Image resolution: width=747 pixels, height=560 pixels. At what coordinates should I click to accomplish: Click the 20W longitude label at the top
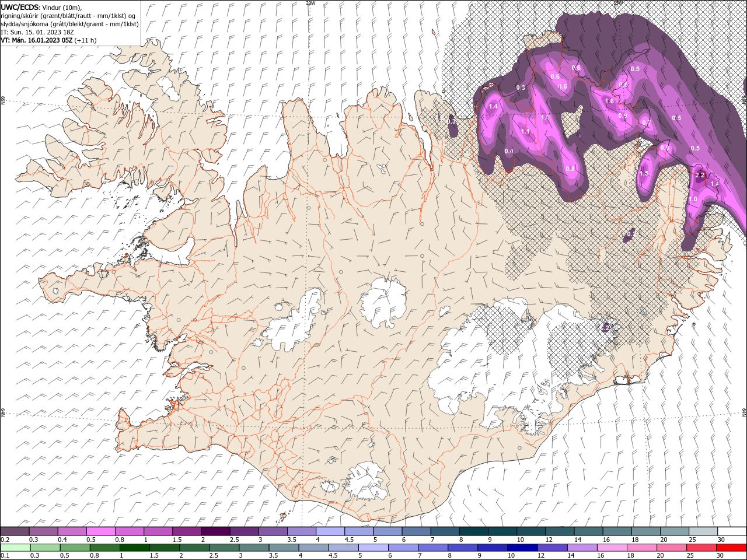(310, 3)
